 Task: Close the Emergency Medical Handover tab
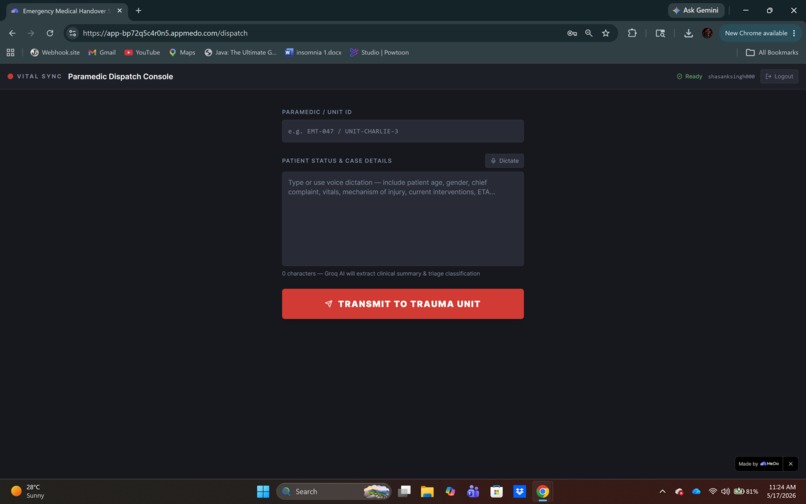[x=119, y=10]
